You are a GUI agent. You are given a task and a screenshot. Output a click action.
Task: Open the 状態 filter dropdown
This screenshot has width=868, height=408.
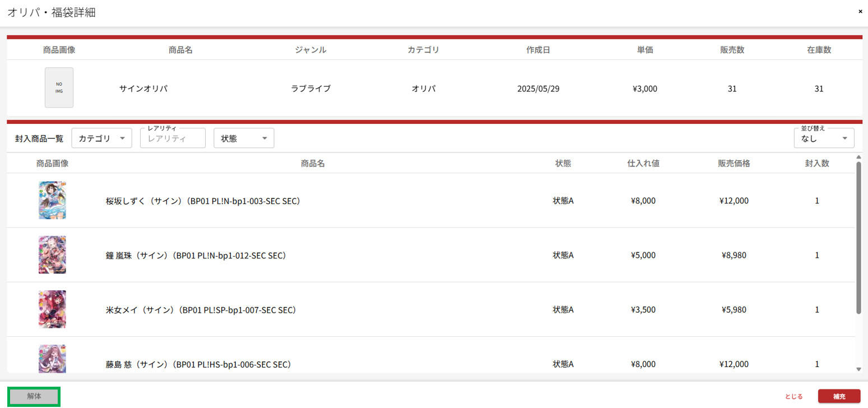[x=244, y=138]
